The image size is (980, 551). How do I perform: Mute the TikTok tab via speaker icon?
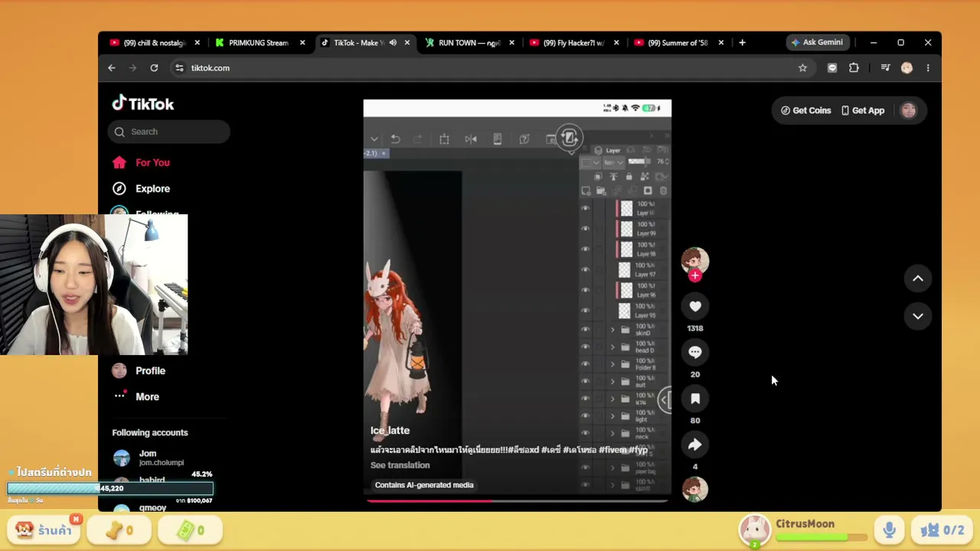(393, 43)
